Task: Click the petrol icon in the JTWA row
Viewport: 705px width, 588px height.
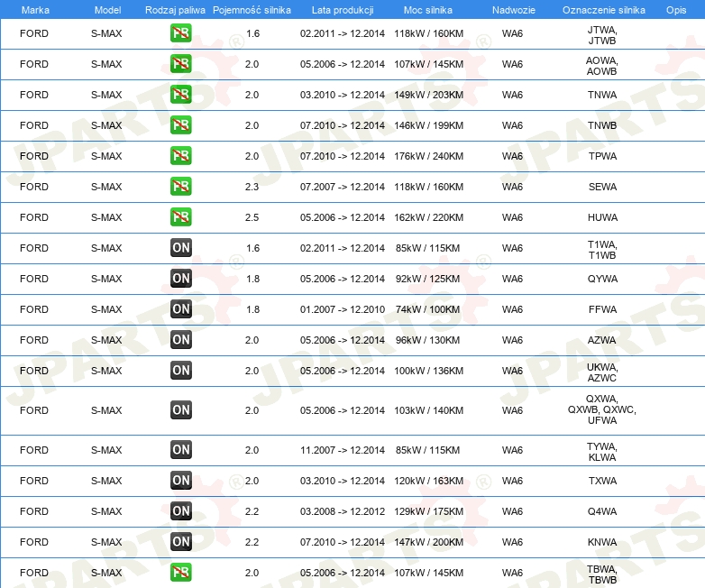Action: (x=180, y=33)
